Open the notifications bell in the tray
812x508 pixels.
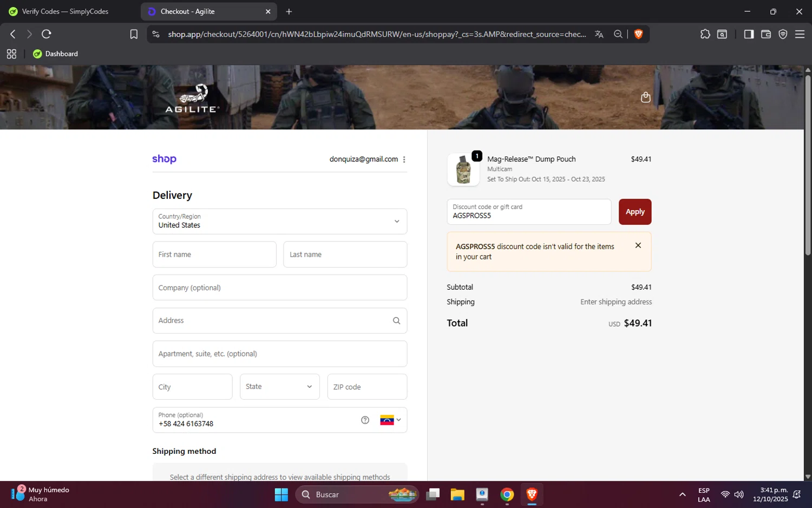[x=797, y=494]
